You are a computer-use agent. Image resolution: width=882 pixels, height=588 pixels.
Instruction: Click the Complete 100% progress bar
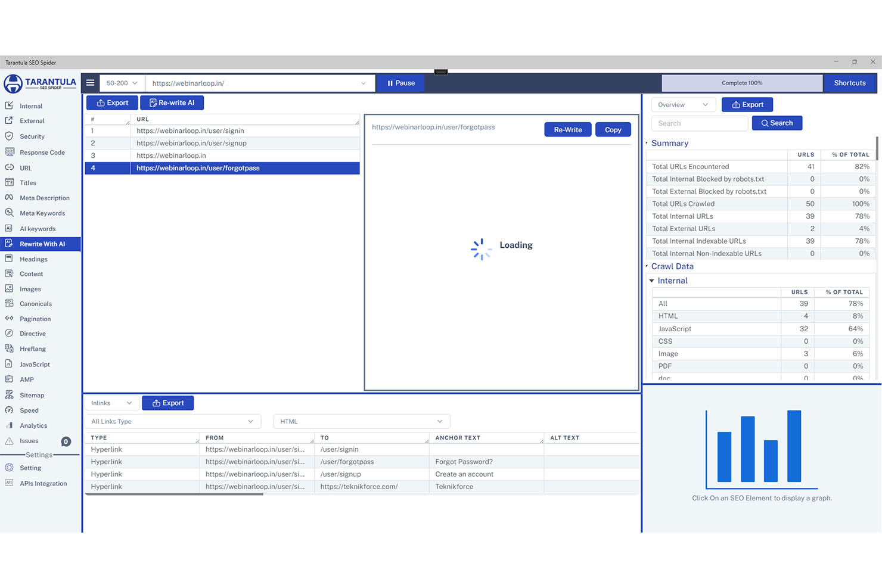coord(742,83)
